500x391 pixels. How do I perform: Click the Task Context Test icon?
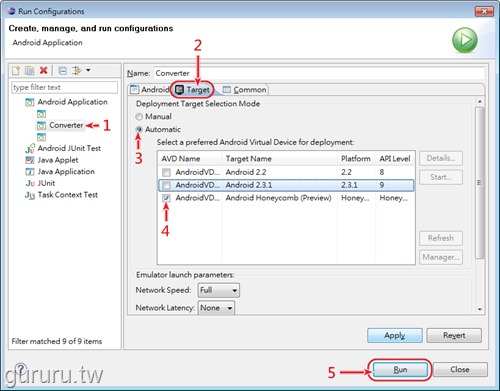tap(30, 195)
